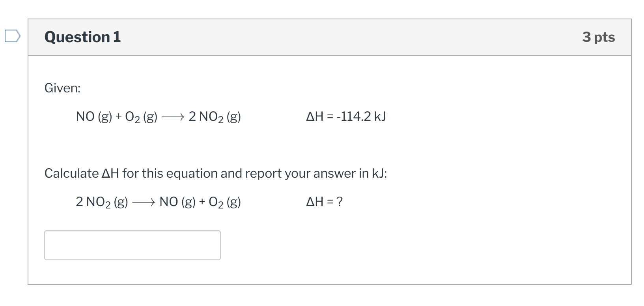Screen dimensions: 644x306
Task: Click the 2 NO2 (g) product text
Action: pos(215,116)
